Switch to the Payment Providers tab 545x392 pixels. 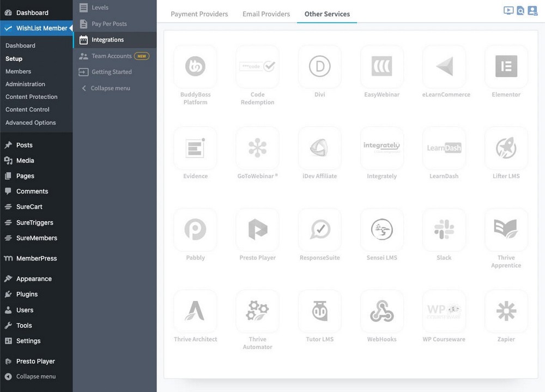point(199,14)
